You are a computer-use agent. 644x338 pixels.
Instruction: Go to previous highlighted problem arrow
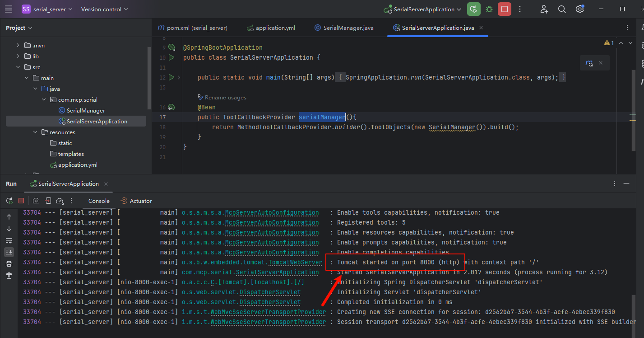pos(621,43)
